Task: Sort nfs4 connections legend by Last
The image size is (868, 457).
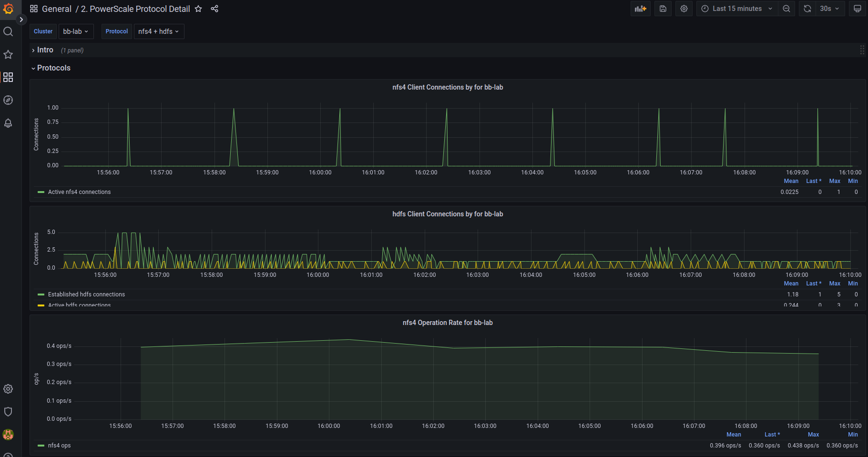Action: click(814, 181)
